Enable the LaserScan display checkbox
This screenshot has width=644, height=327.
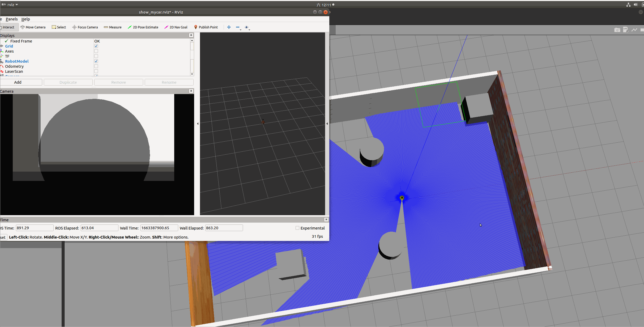tap(96, 71)
